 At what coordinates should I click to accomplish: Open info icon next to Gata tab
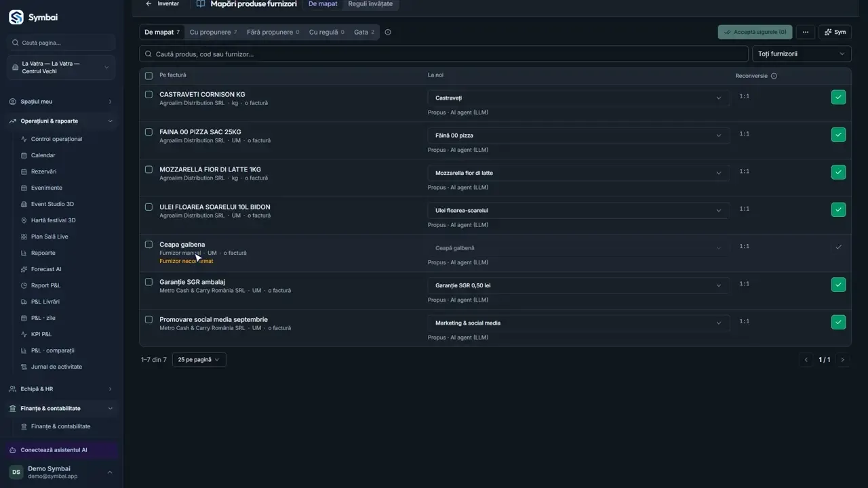tap(388, 32)
